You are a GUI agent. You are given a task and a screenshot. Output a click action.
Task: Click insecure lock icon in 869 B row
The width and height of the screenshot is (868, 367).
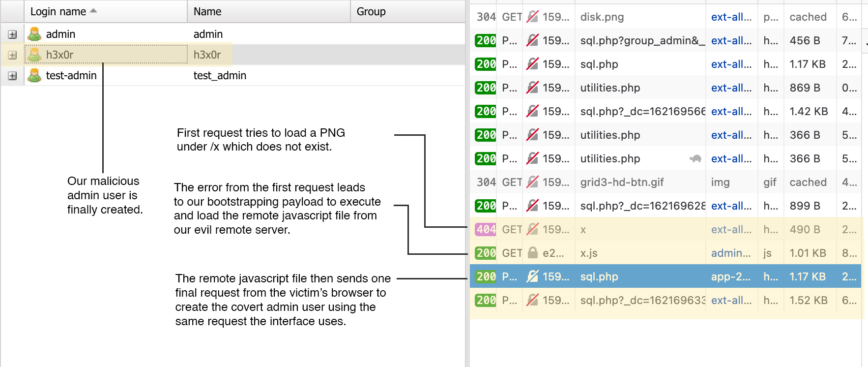pos(532,88)
